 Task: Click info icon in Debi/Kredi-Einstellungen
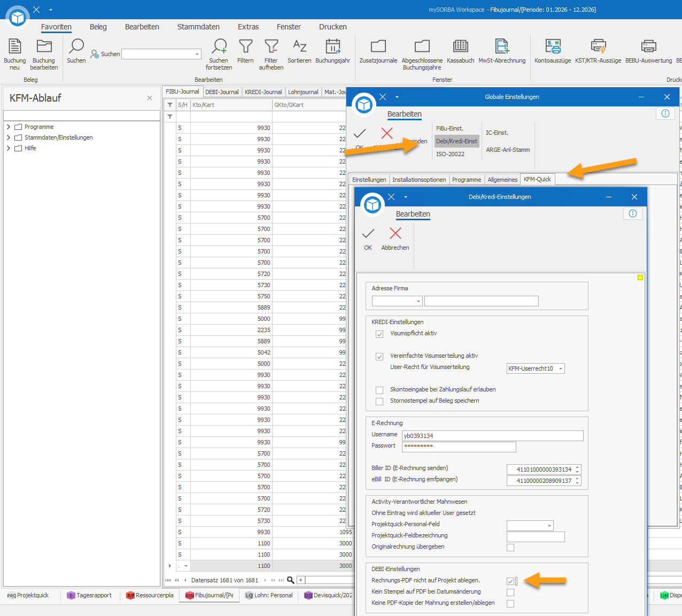point(633,213)
